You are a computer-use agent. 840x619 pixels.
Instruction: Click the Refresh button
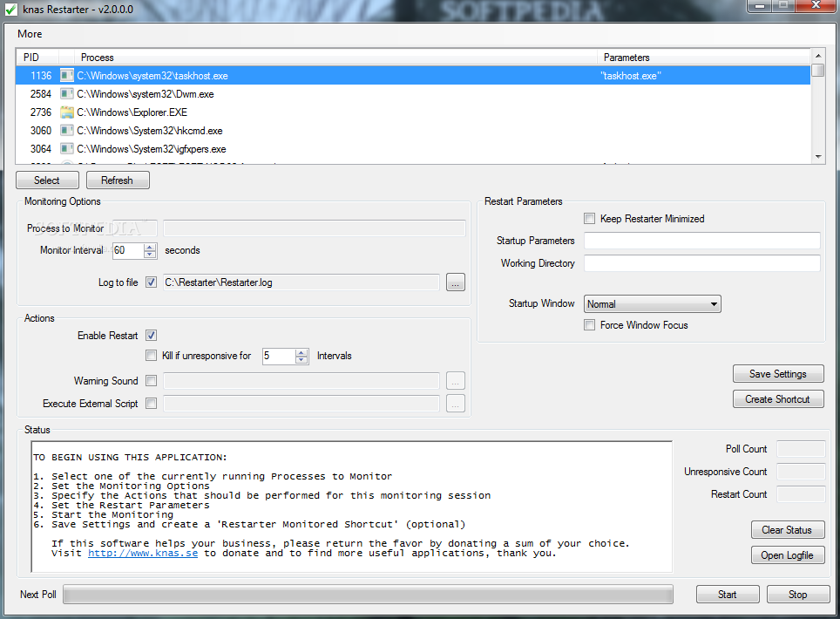coord(118,180)
